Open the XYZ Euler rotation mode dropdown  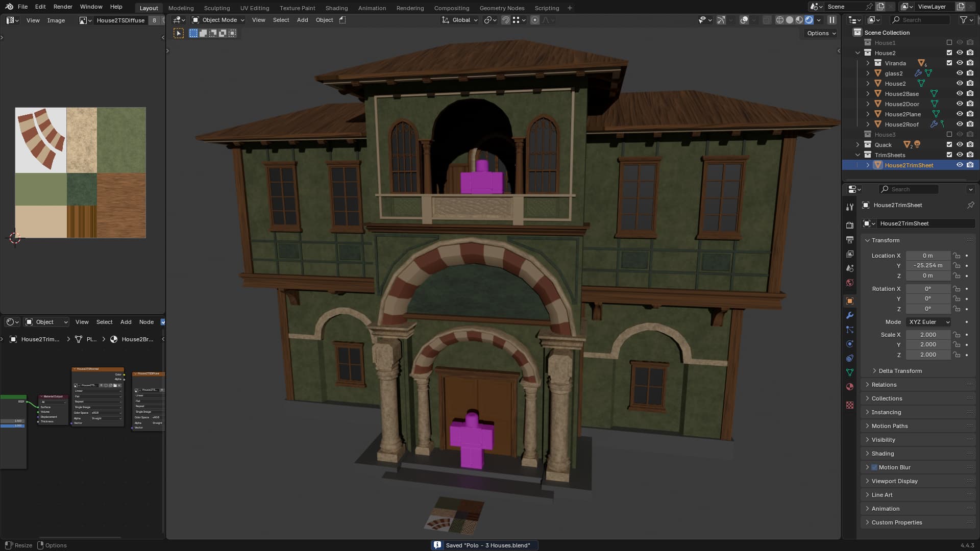(928, 322)
